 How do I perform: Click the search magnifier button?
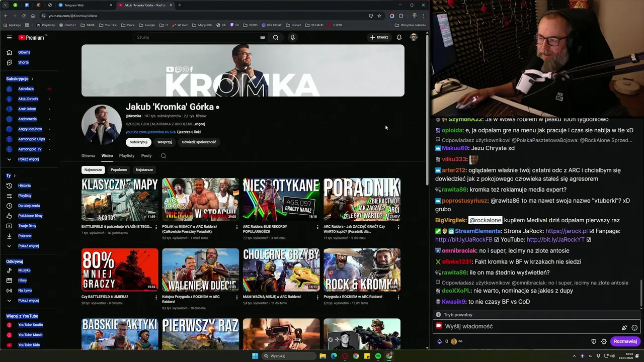pyautogui.click(x=276, y=37)
